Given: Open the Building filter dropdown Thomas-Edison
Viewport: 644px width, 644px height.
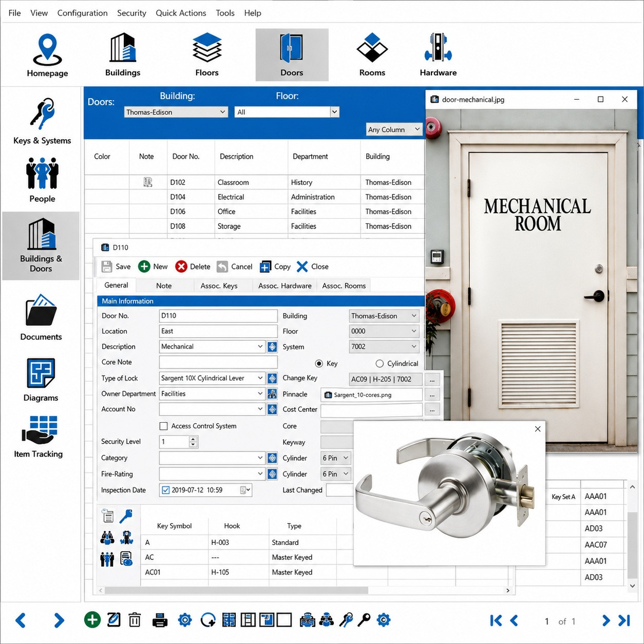Looking at the screenshot, I should point(176,112).
